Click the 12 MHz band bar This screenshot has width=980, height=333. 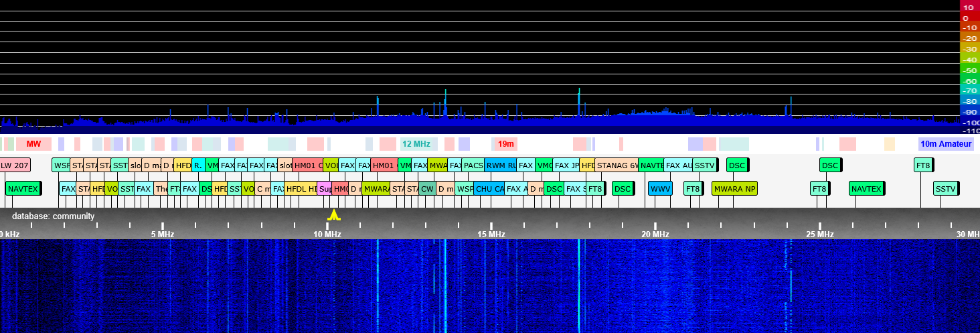pyautogui.click(x=416, y=144)
